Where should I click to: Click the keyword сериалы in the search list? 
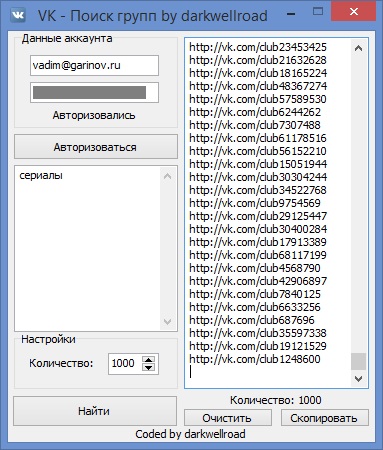pyautogui.click(x=41, y=175)
